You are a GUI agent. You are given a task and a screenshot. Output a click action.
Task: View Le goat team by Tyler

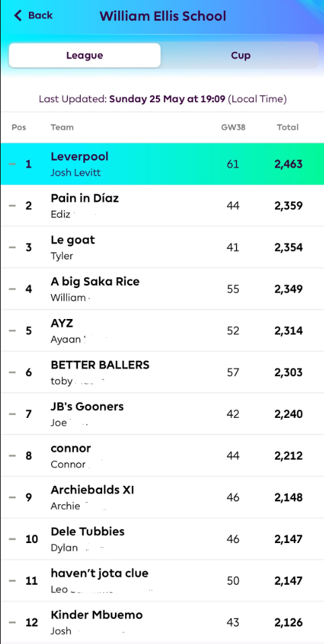162,247
